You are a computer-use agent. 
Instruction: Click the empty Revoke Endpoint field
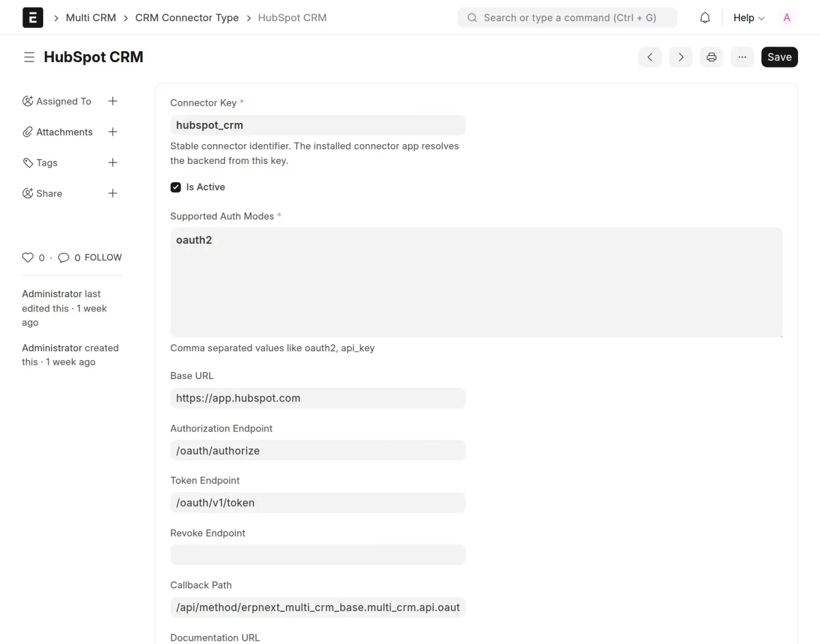[x=318, y=555]
